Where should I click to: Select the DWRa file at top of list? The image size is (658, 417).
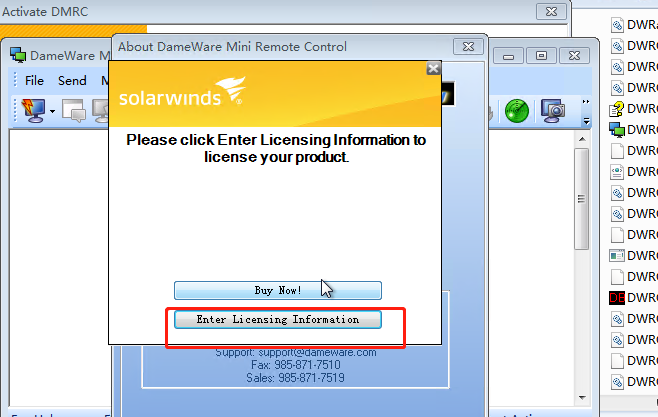(633, 25)
